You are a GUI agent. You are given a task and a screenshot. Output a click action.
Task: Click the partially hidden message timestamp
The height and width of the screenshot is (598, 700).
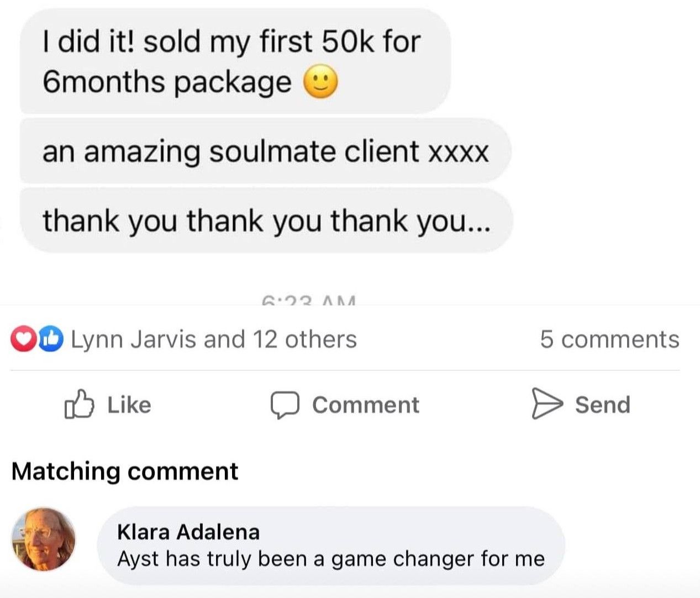(309, 301)
